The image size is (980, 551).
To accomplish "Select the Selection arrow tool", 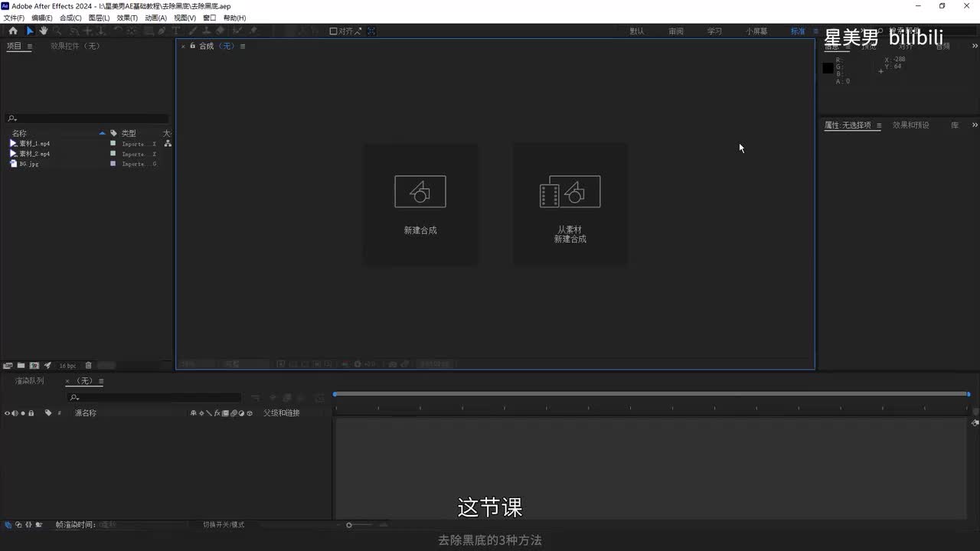I will click(x=29, y=31).
